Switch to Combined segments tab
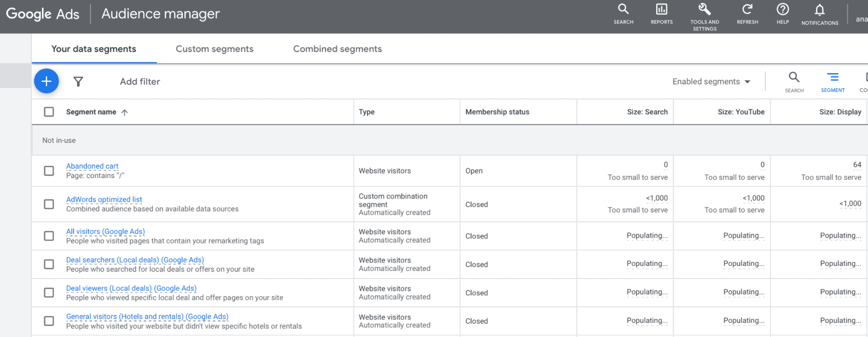 pos(337,49)
